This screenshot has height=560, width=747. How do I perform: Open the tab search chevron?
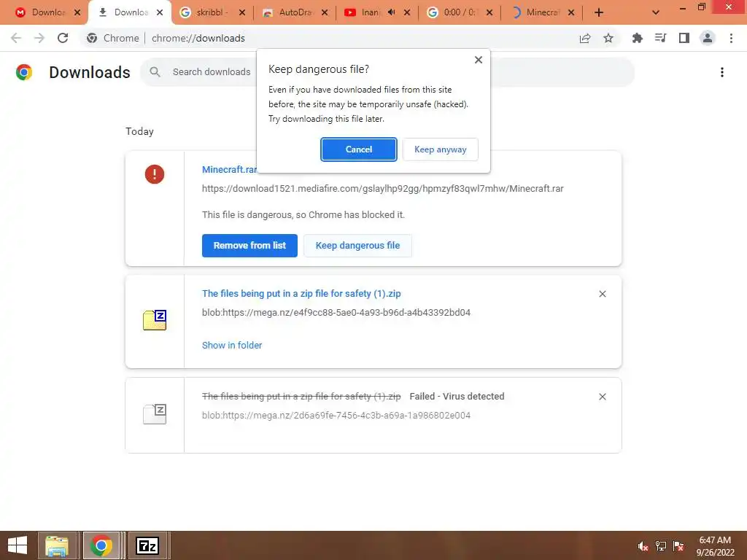tap(656, 12)
